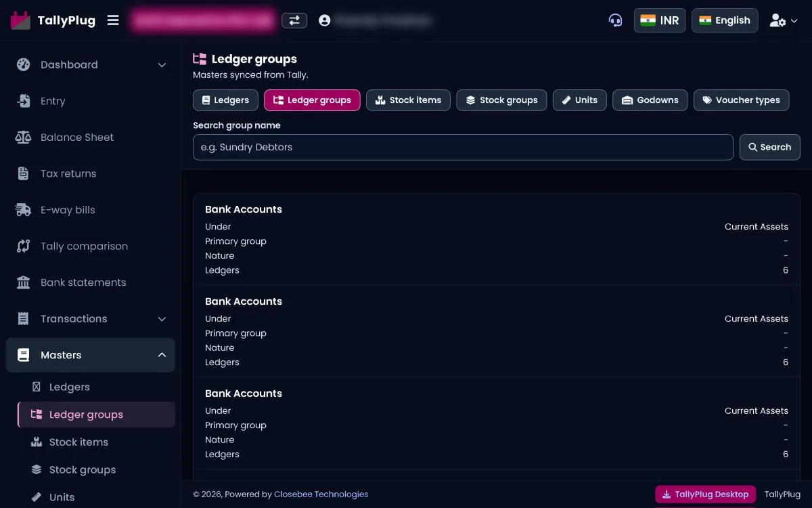The width and height of the screenshot is (812, 508).
Task: Click the Ledger groups heading icon
Action: [x=200, y=59]
